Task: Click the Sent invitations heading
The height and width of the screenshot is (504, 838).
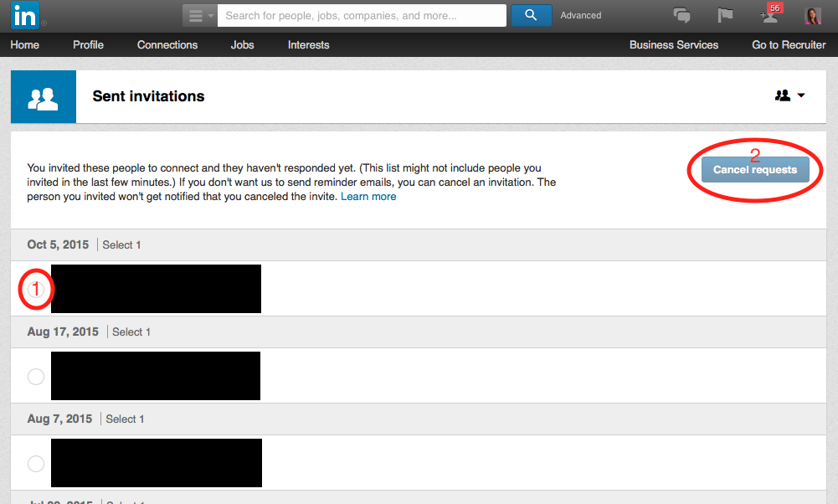Action: click(x=148, y=96)
